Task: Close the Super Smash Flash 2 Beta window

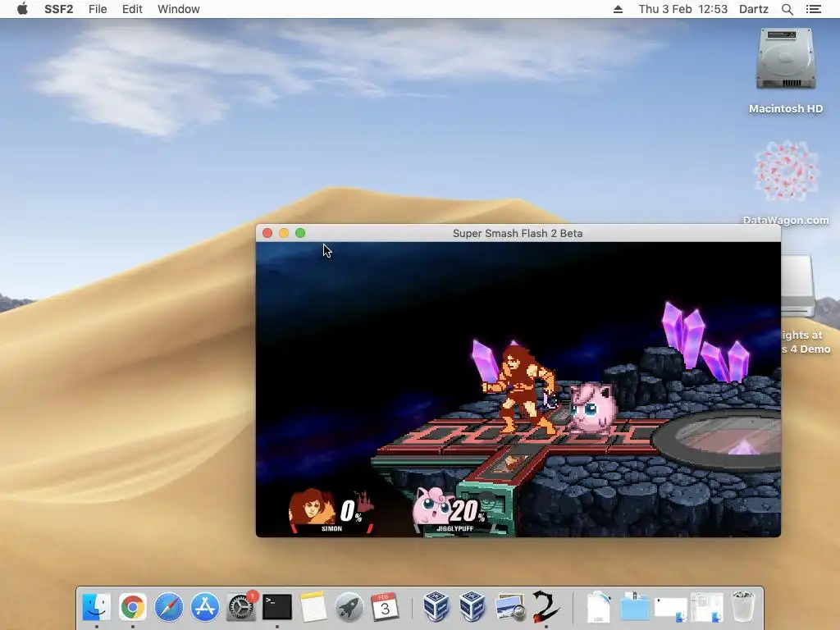Action: click(x=267, y=233)
